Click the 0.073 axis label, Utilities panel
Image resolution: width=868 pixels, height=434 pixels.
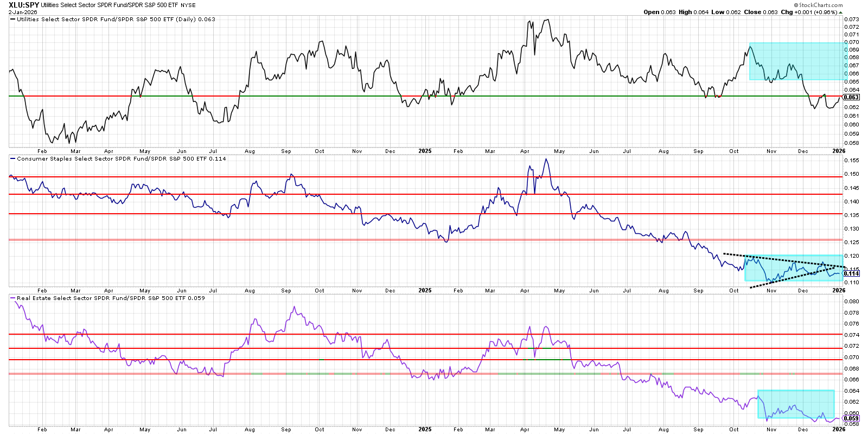pos(852,19)
